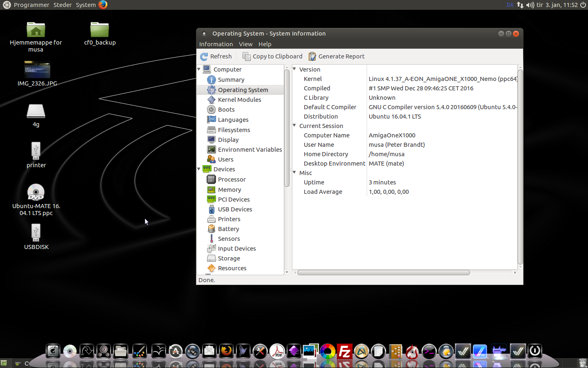This screenshot has width=588, height=368.
Task: Select the IMG_2326.JPG desktop thumbnail
Action: click(37, 70)
